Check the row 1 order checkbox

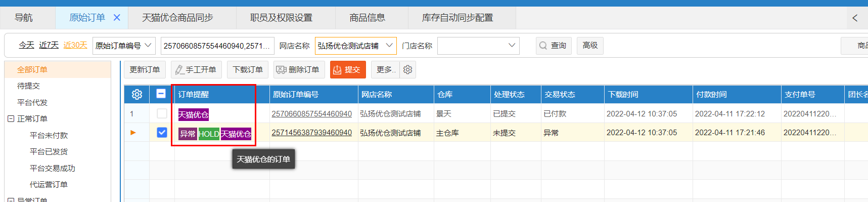click(x=162, y=113)
